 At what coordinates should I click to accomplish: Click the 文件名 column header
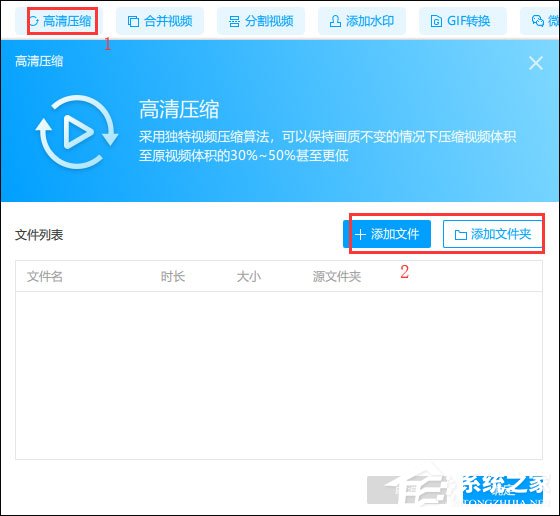click(45, 276)
